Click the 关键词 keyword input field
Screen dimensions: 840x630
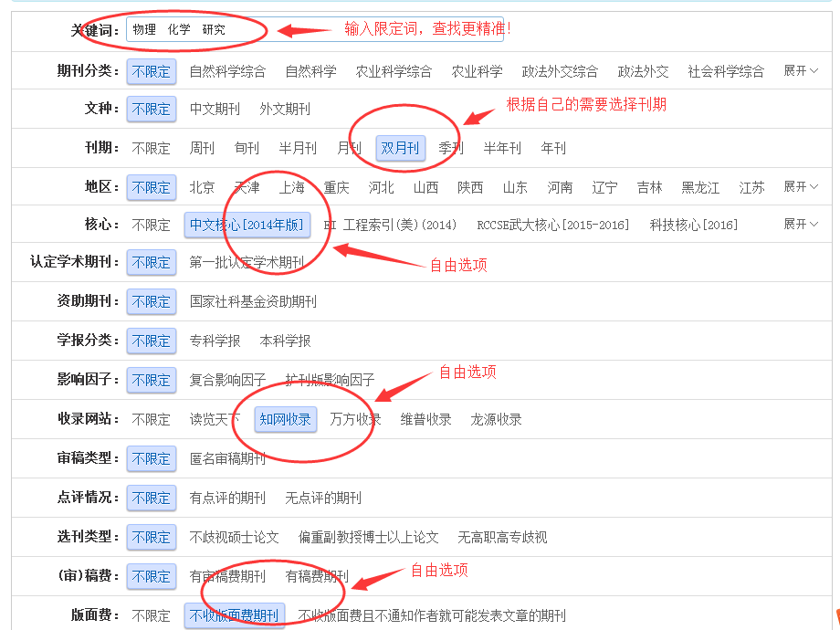310,29
